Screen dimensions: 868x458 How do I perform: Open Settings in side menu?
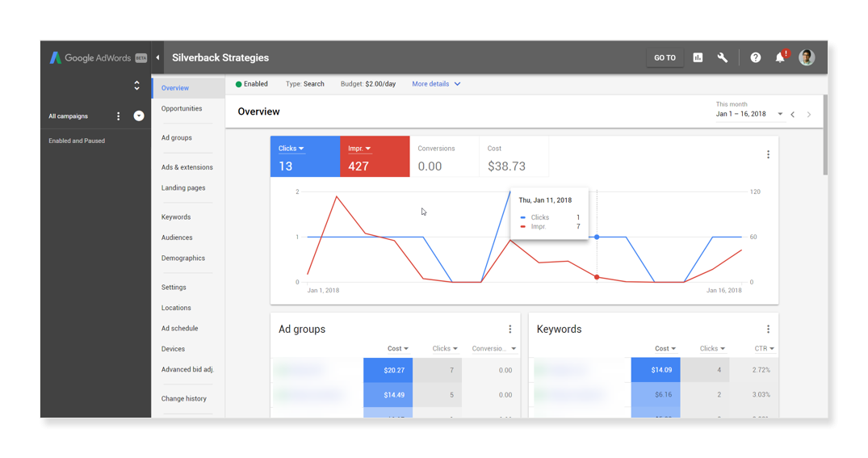click(174, 288)
